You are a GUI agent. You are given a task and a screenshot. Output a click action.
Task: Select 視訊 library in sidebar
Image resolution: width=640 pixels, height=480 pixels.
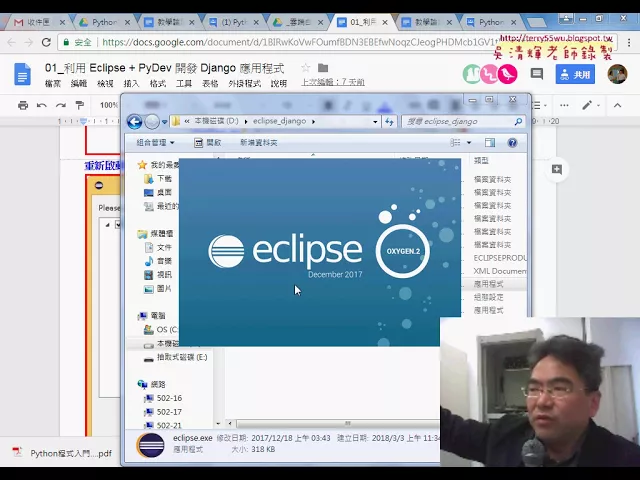point(158,275)
